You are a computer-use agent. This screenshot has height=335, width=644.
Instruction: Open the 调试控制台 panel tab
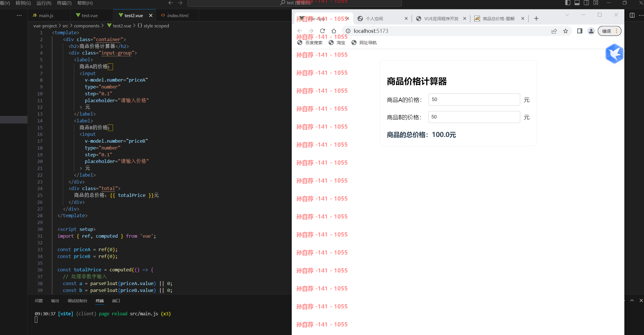77,301
